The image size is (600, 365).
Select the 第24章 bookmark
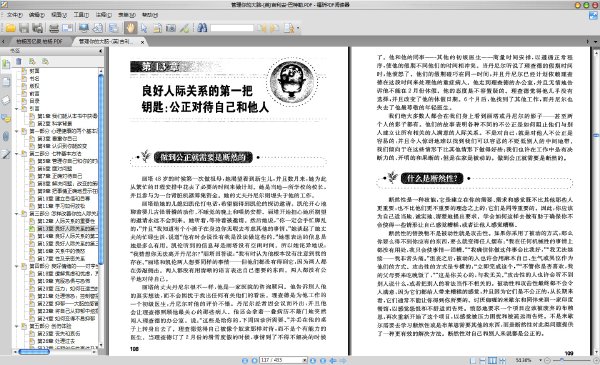[x=66, y=318]
